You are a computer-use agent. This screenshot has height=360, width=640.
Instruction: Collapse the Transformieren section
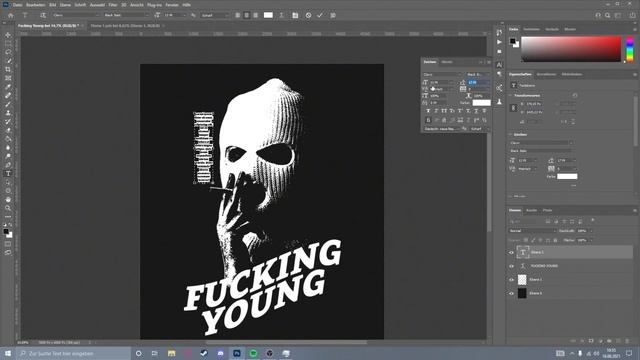(510, 96)
